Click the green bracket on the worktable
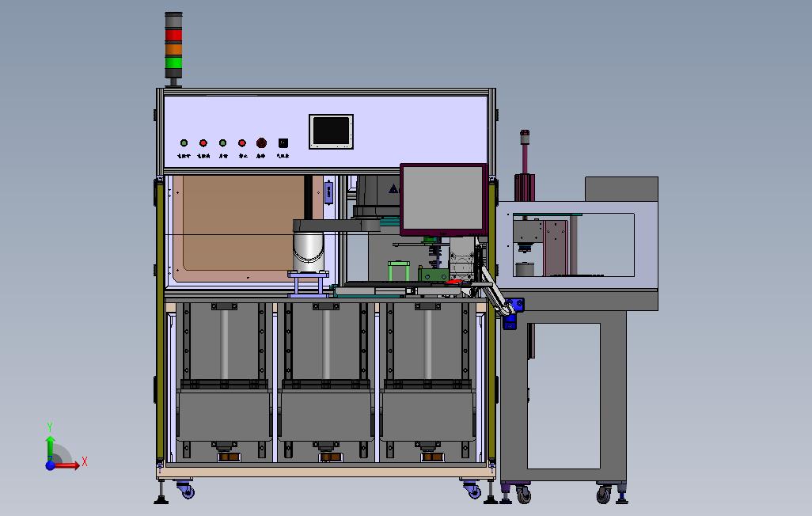 [399, 271]
